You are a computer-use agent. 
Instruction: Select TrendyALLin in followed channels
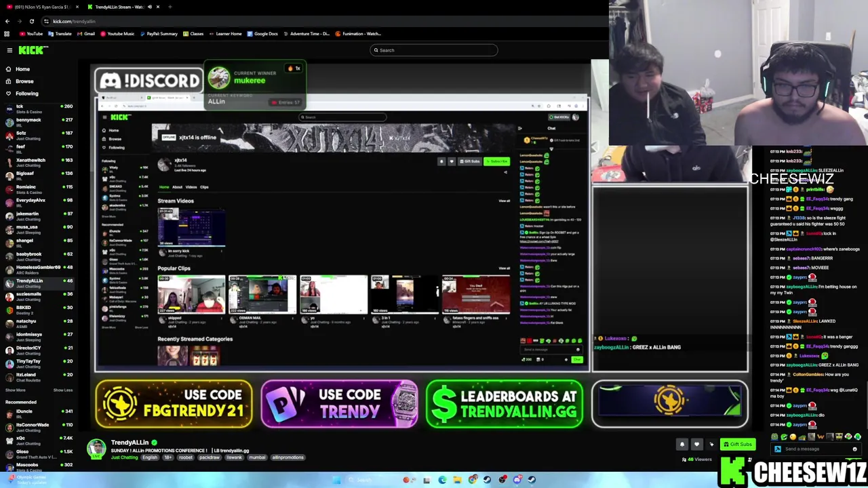tap(39, 283)
